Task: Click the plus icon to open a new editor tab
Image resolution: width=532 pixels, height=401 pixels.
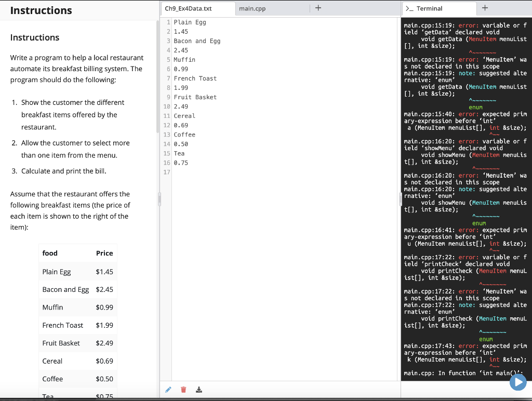Action: (318, 8)
